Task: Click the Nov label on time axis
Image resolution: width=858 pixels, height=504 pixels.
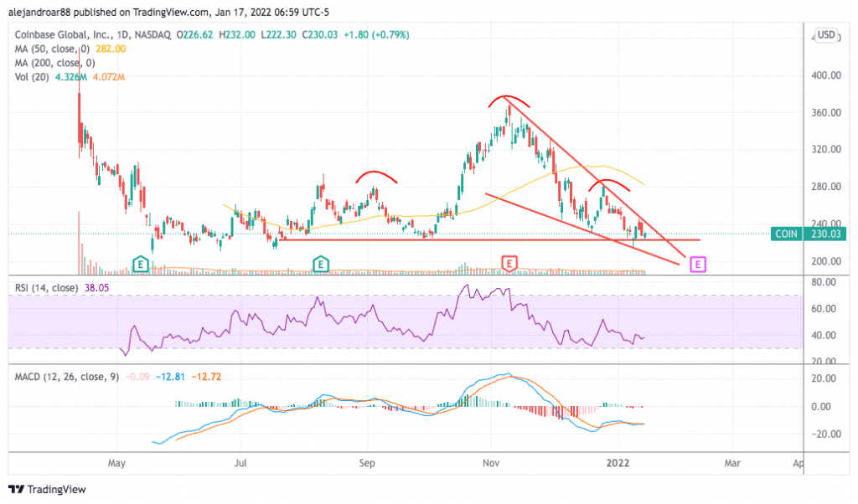Action: [x=491, y=463]
